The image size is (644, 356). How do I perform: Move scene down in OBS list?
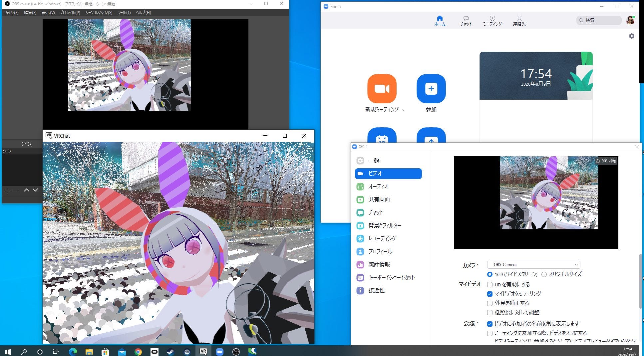pyautogui.click(x=35, y=190)
